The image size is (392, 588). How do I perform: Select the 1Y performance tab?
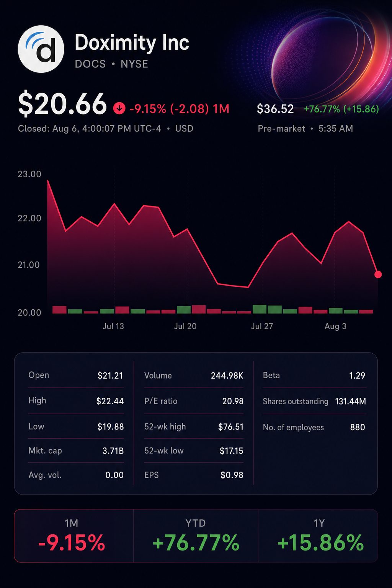point(318,536)
